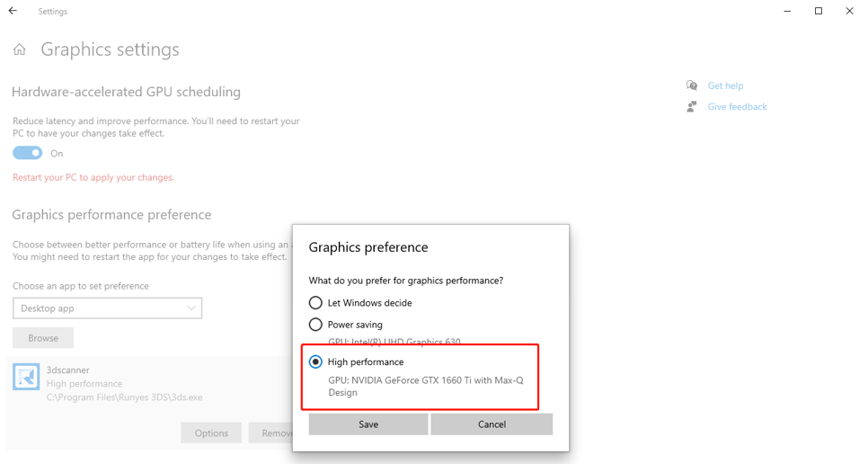Viewport: 868px width, 464px height.
Task: Open the Give feedback link
Action: [x=737, y=107]
